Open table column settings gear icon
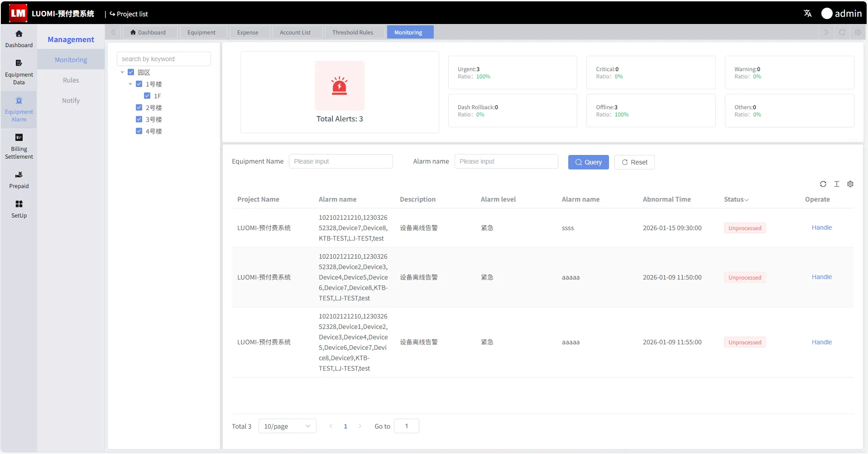868x454 pixels. [850, 184]
